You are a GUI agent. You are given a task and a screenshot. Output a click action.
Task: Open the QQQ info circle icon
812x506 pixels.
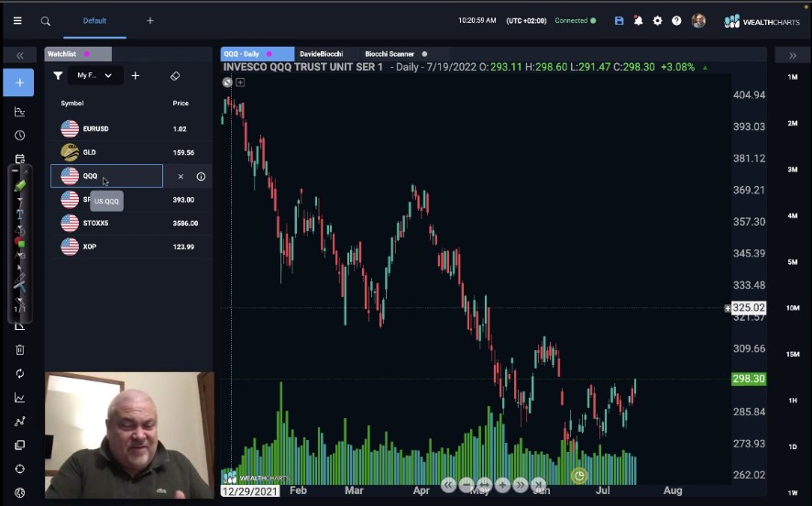point(201,177)
